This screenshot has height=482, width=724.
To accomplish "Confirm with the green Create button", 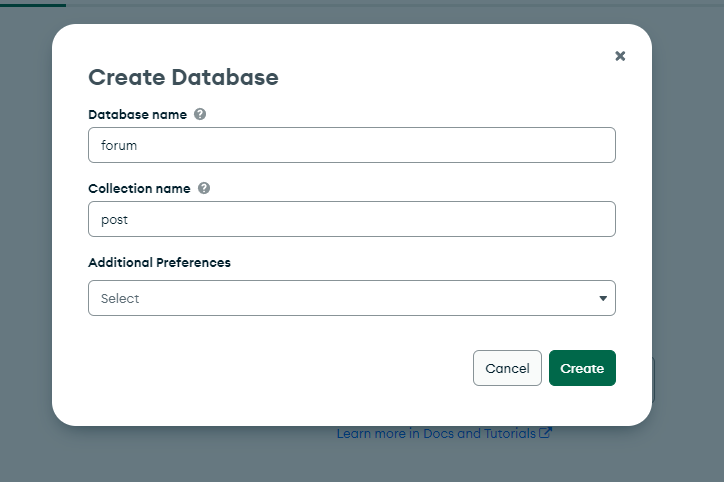I will point(582,368).
